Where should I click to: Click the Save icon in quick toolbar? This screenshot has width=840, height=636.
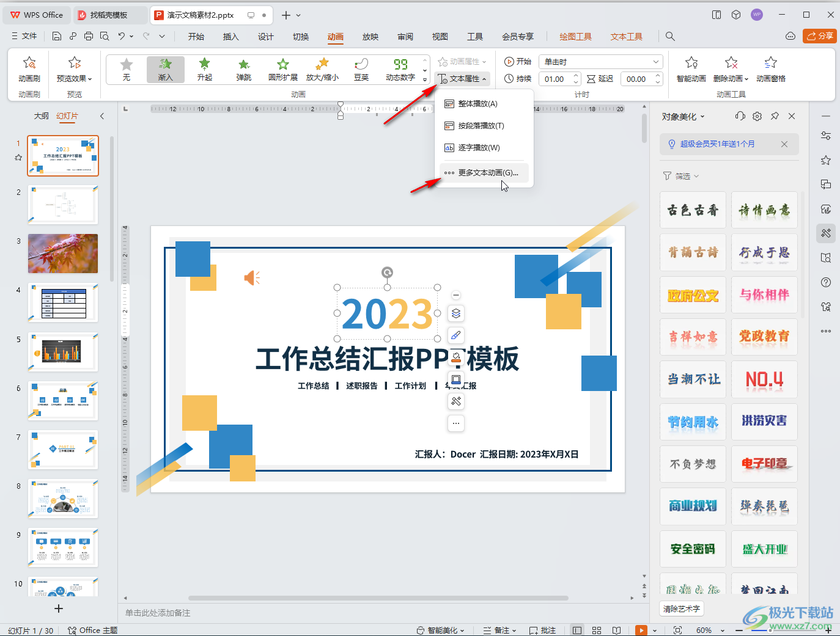coord(57,36)
